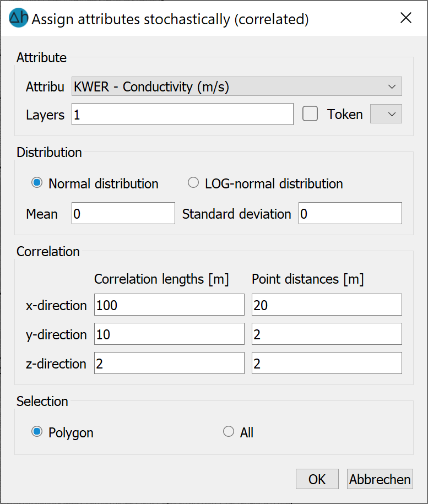
Task: Click the delta-h application icon in title bar
Action: click(19, 18)
